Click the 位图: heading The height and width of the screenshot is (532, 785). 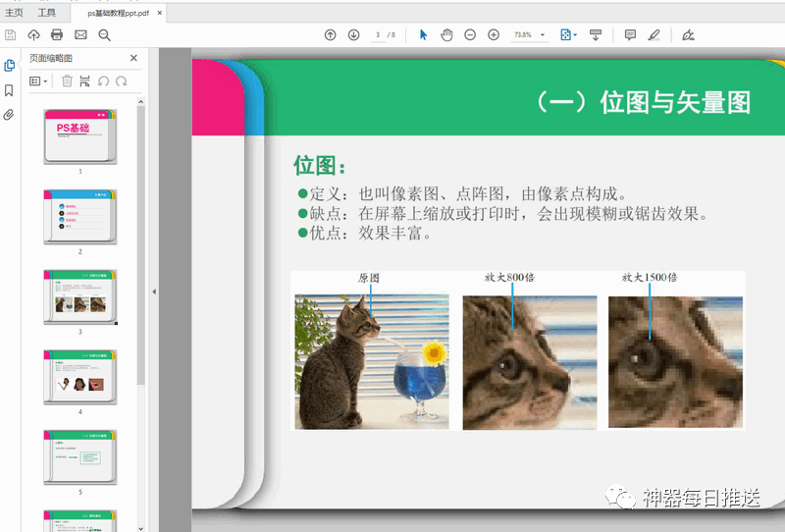[320, 165]
